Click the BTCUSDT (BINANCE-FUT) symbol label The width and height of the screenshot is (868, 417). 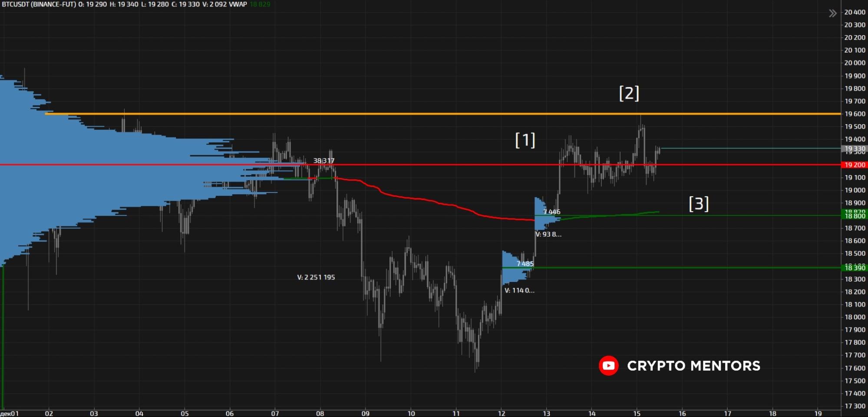(39, 4)
